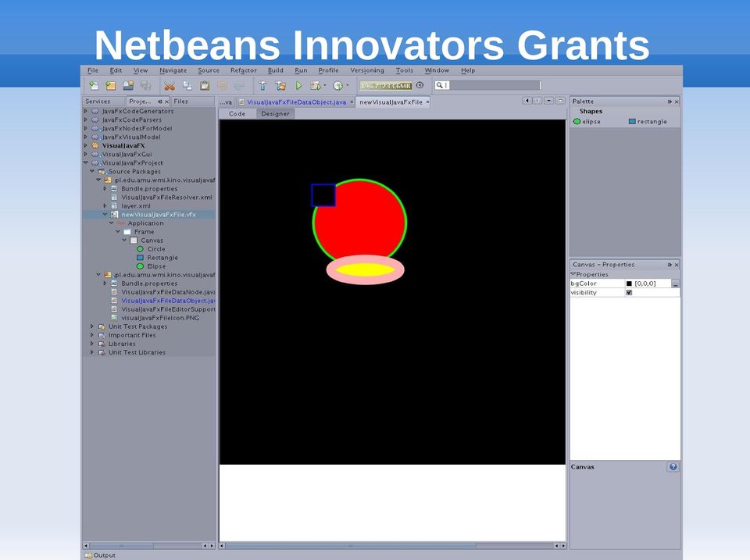Click the bgColor value [0,0,0]
The height and width of the screenshot is (560, 750).
645,284
